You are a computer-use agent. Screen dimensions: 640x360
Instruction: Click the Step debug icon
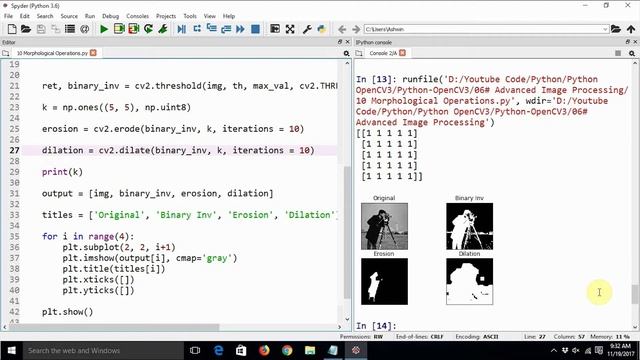[197, 29]
